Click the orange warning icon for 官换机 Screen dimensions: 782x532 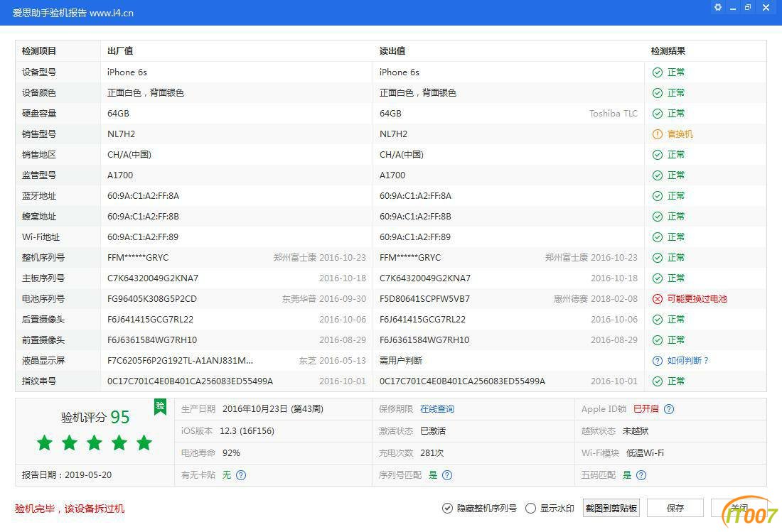pyautogui.click(x=658, y=134)
